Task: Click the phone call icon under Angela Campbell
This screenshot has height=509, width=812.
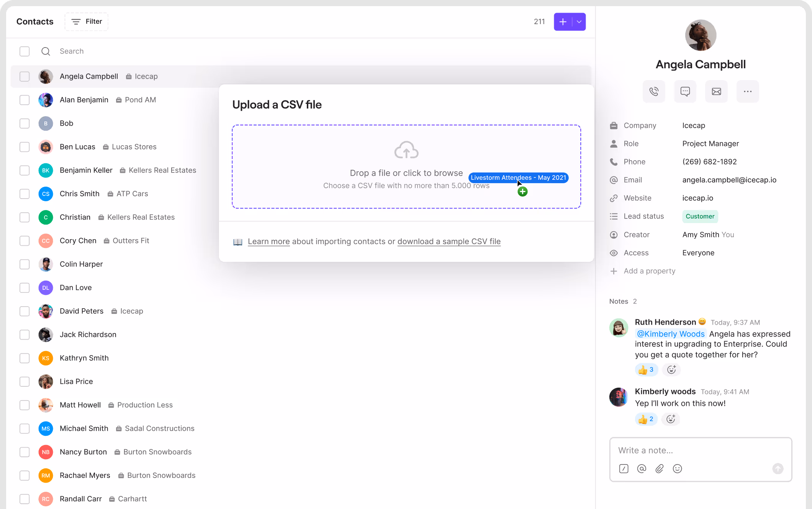Action: click(654, 91)
